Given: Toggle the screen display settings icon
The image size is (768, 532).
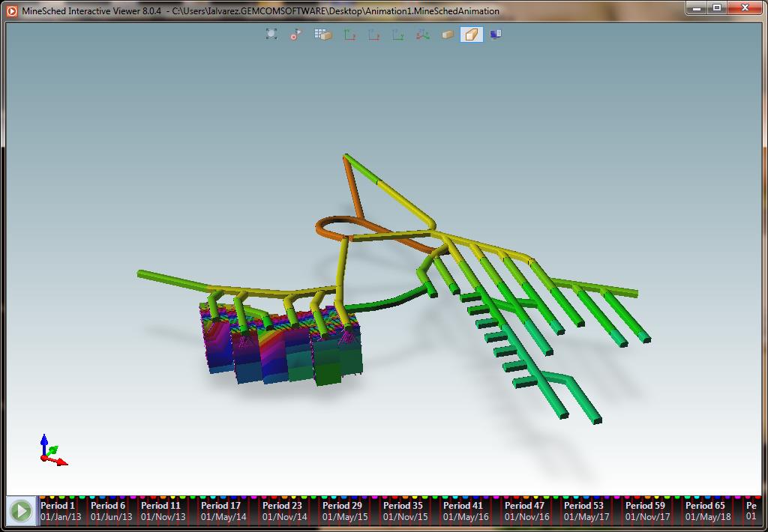Looking at the screenshot, I should click(x=495, y=34).
